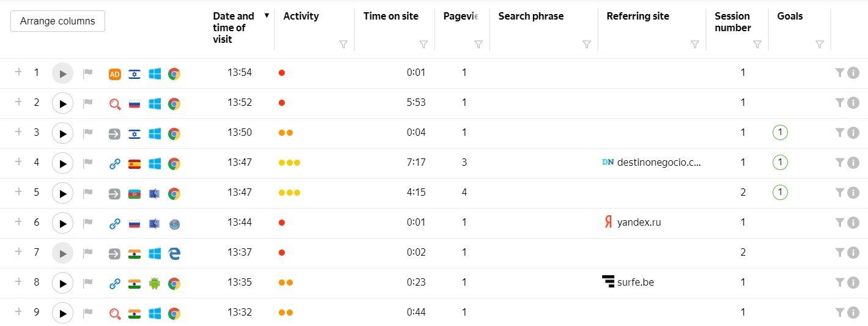
Task: Sort by Date and time of visit
Action: click(235, 28)
